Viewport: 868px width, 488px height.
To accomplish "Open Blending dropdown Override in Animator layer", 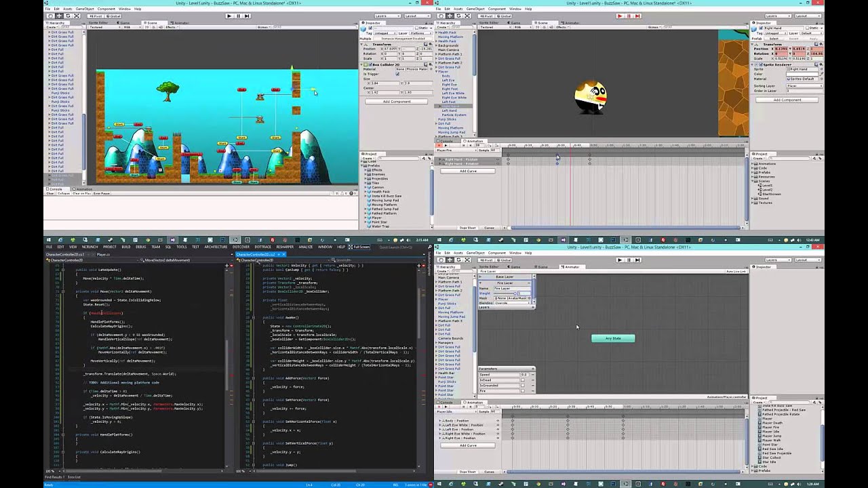I will pyautogui.click(x=511, y=303).
